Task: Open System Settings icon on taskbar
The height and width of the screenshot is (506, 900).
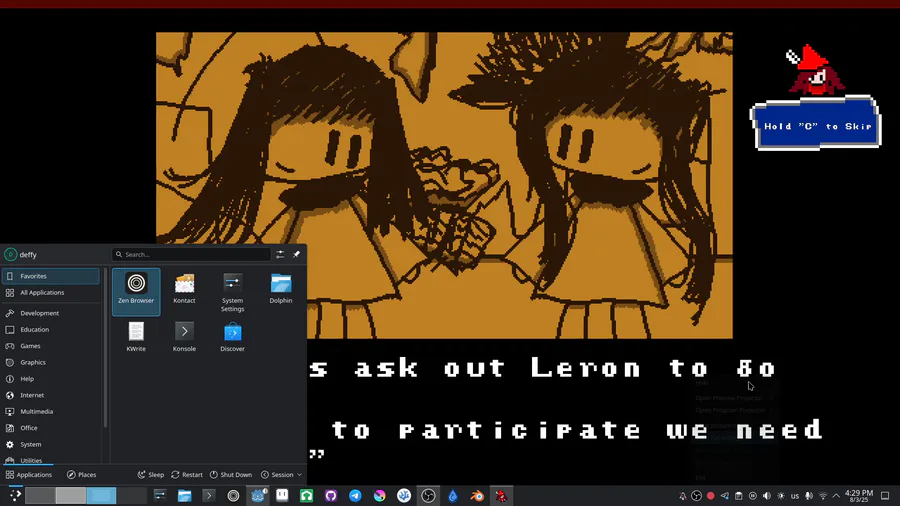Action: (x=160, y=496)
